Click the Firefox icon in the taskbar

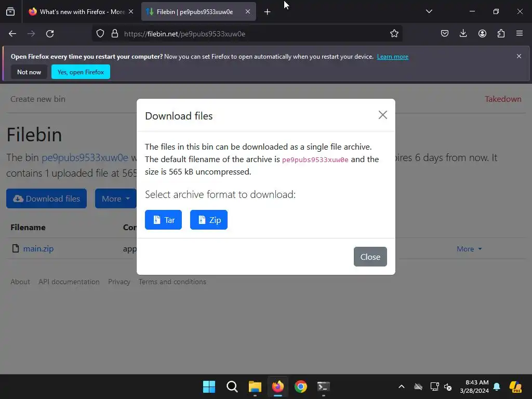pyautogui.click(x=278, y=387)
